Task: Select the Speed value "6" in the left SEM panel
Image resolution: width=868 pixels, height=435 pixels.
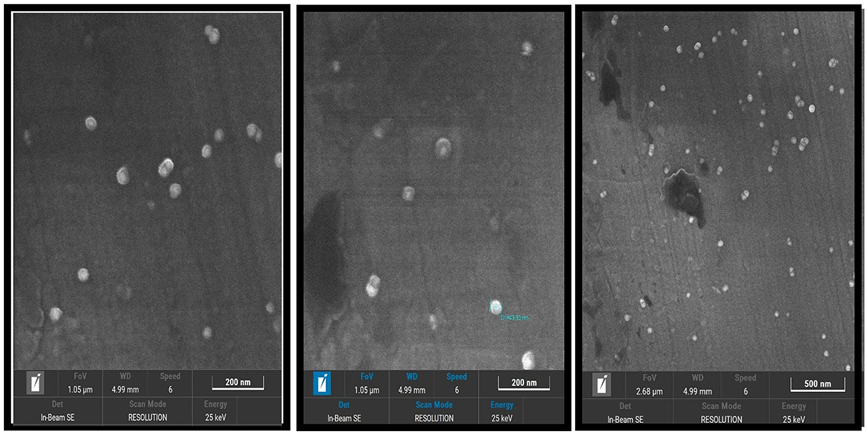Action: [x=170, y=390]
